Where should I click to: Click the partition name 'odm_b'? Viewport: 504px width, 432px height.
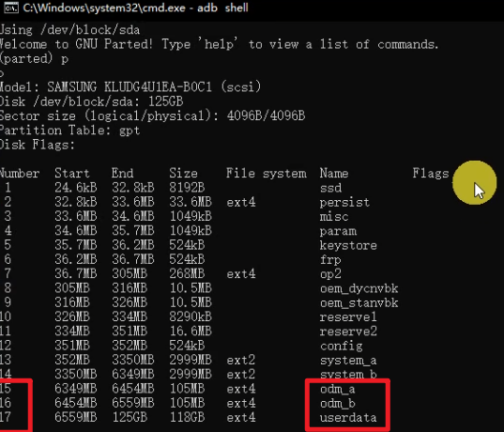338,404
